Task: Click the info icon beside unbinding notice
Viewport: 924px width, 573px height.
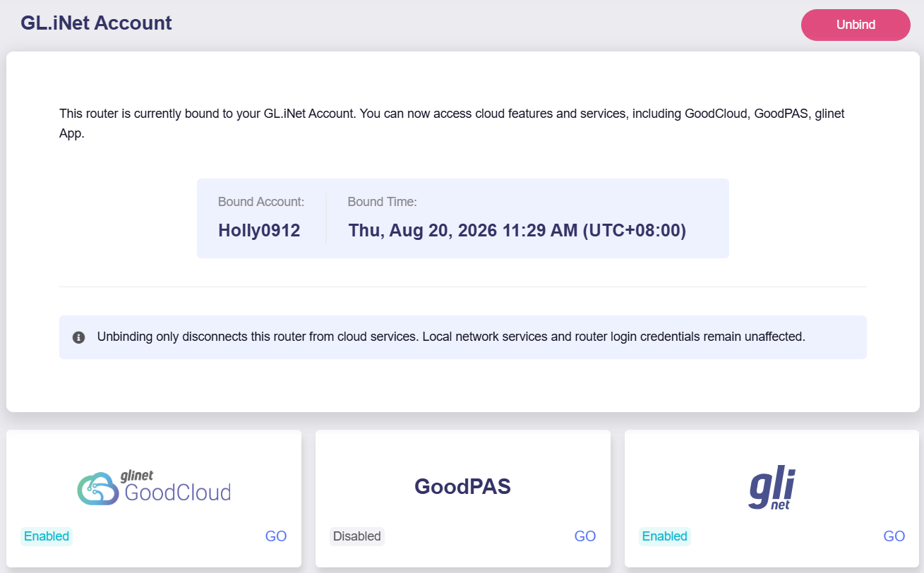Action: coord(79,337)
